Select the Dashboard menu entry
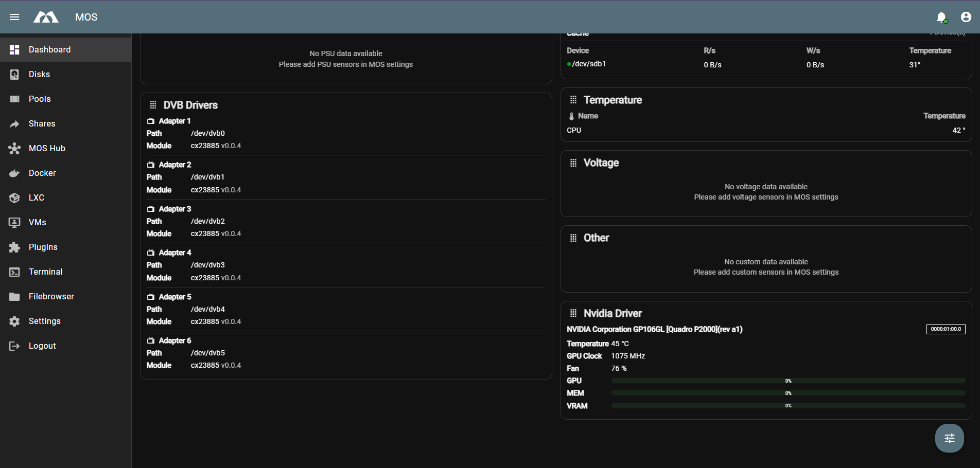Viewport: 980px width, 468px height. click(49, 49)
